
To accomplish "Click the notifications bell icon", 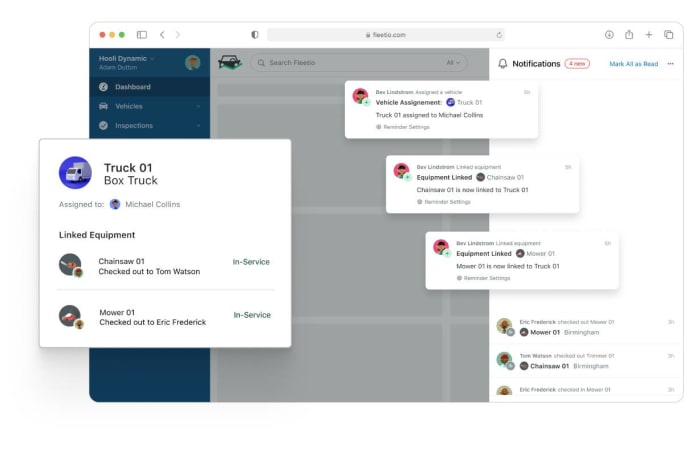I will (x=503, y=63).
